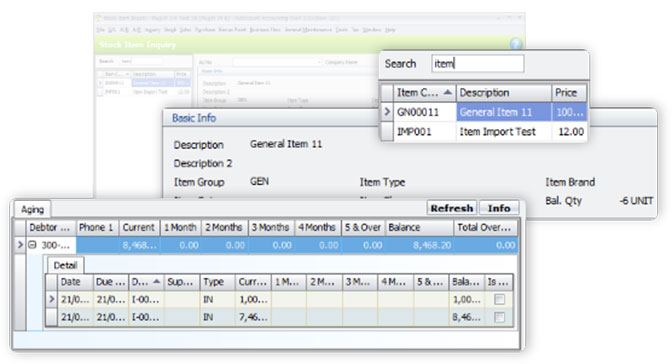This screenshot has width=672, height=364.
Task: Switch to the Detail tab
Action: pos(65,265)
